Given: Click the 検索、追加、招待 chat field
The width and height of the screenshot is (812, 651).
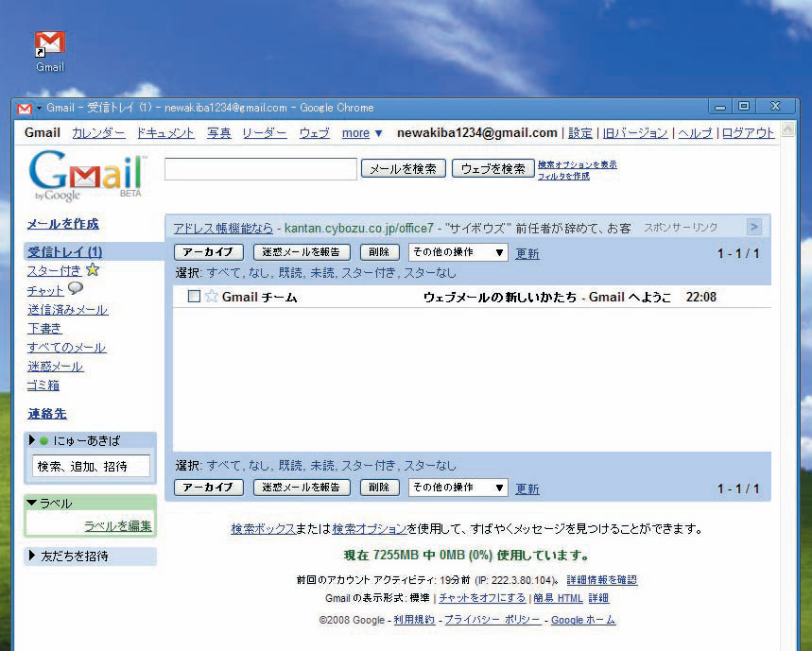Looking at the screenshot, I should click(x=91, y=466).
